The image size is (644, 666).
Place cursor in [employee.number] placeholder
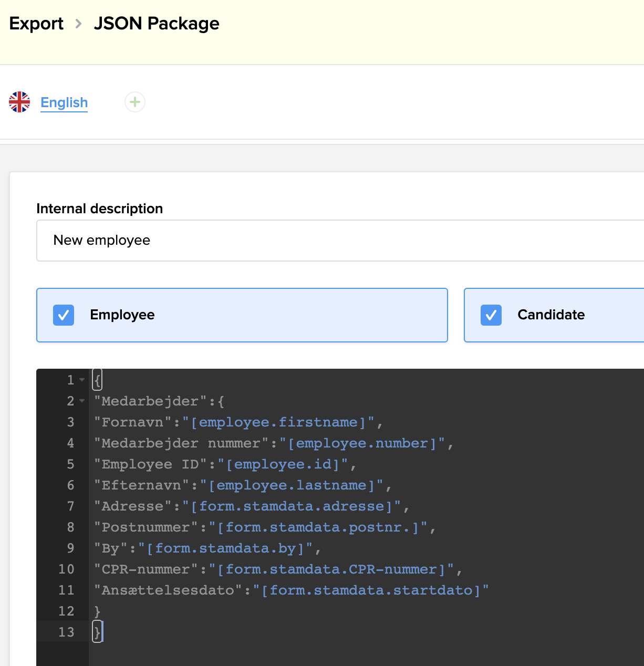pos(362,443)
